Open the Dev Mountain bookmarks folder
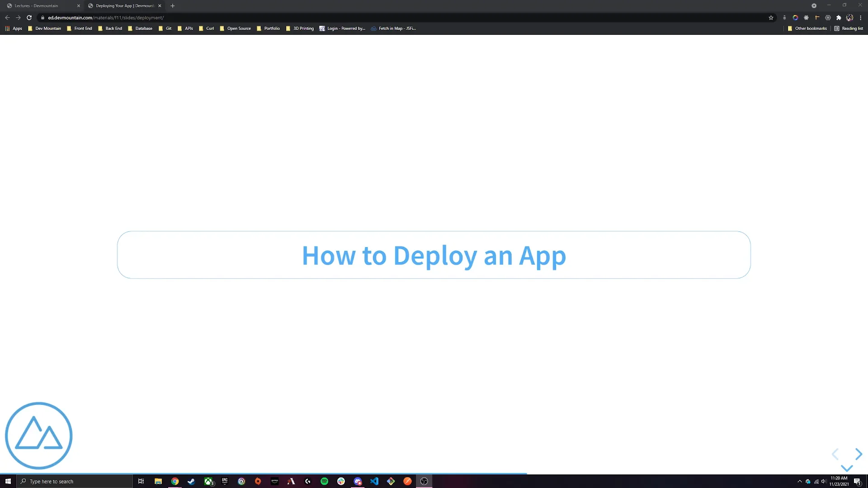 click(x=44, y=28)
